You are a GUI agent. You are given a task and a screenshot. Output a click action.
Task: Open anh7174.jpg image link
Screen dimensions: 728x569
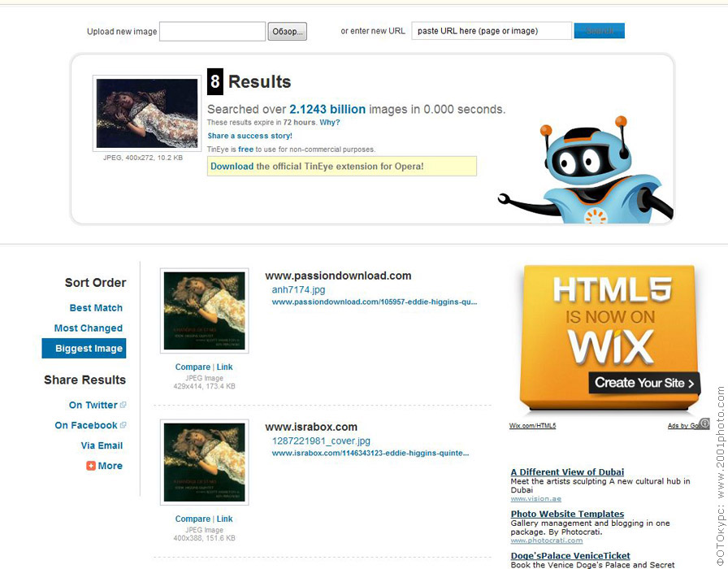pos(298,290)
